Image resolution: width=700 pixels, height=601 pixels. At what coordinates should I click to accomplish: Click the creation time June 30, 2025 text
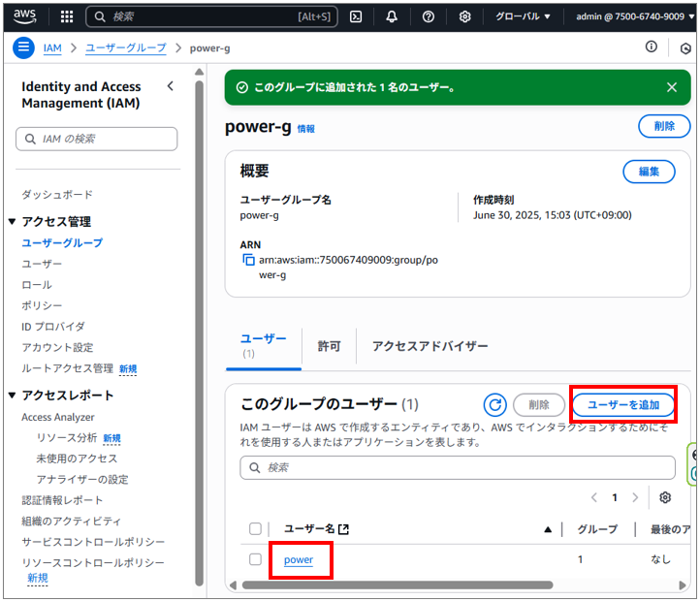coord(553,215)
